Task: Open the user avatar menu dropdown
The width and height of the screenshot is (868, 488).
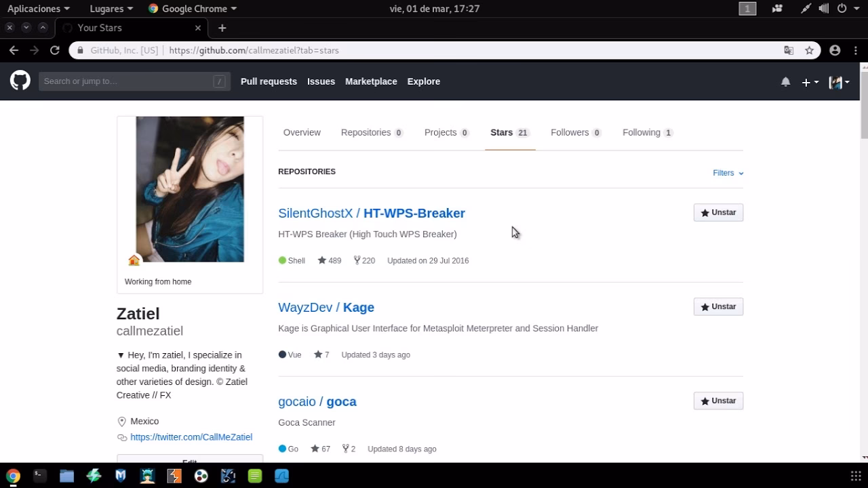Action: tap(840, 82)
